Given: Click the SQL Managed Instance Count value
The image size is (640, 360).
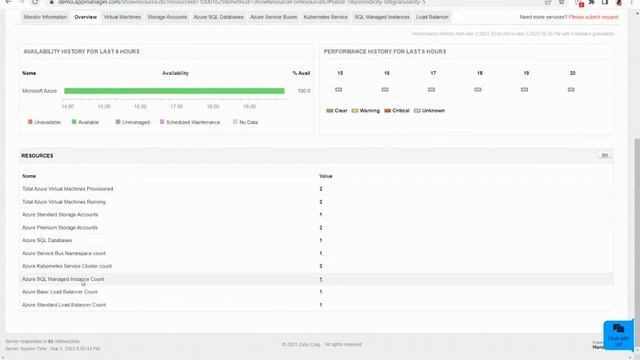Looking at the screenshot, I should click(x=321, y=279).
